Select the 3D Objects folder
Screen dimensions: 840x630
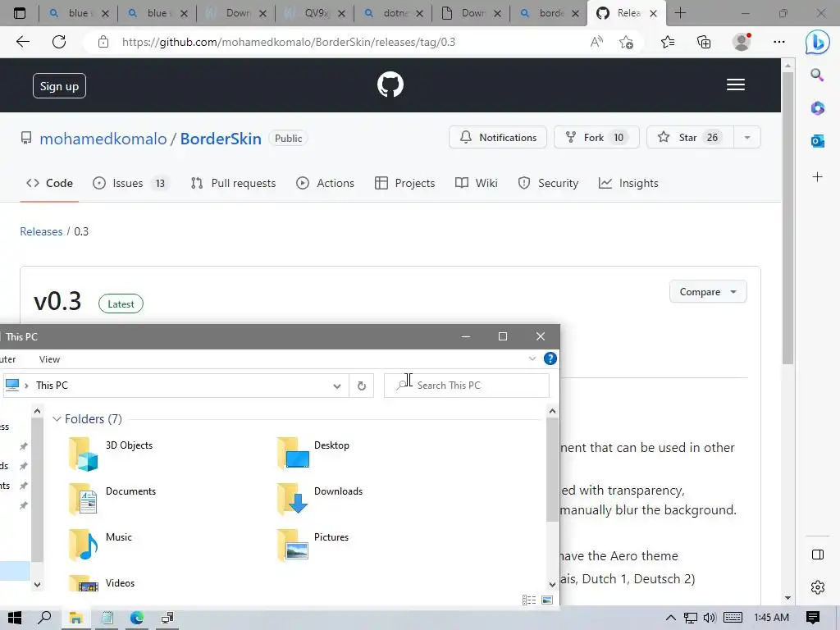pyautogui.click(x=111, y=453)
